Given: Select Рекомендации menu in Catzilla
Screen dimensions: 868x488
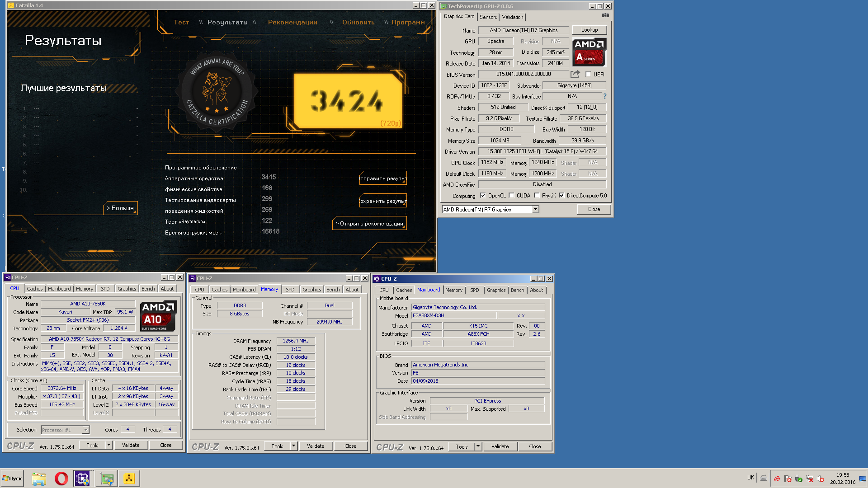Looking at the screenshot, I should (292, 22).
